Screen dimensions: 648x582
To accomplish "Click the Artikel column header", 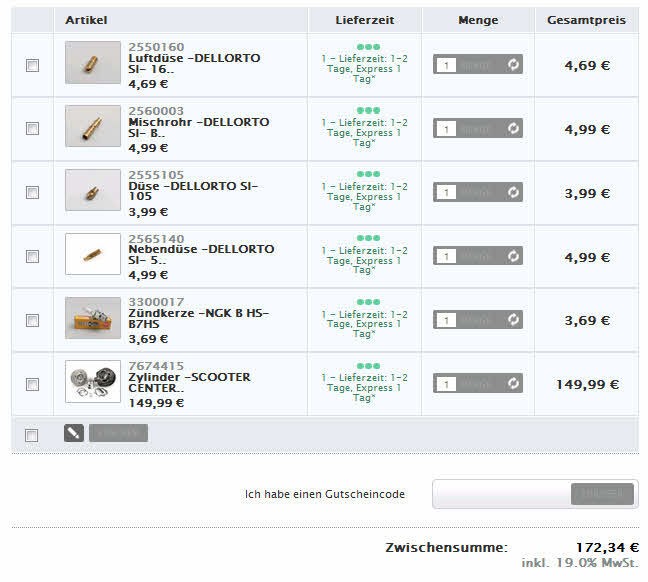I will tap(86, 20).
